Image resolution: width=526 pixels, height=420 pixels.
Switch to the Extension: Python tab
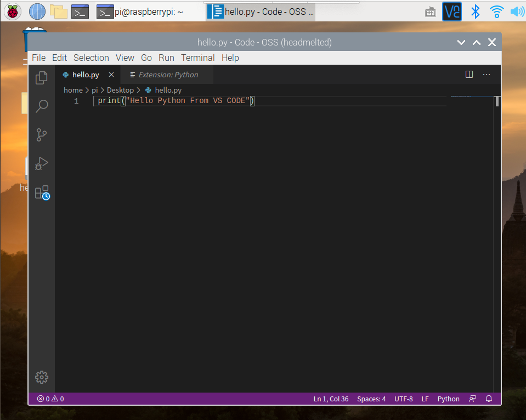167,75
